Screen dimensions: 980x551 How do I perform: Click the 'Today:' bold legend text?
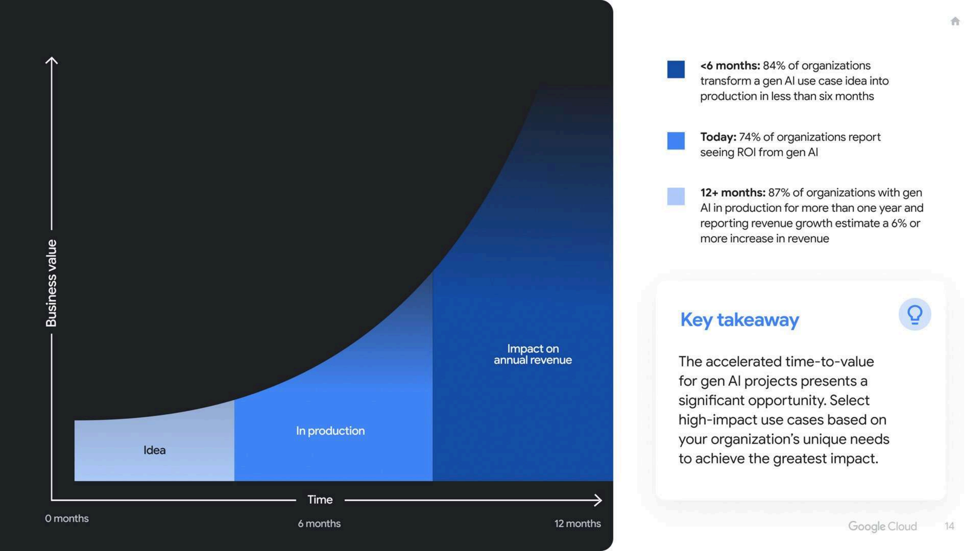tap(718, 137)
